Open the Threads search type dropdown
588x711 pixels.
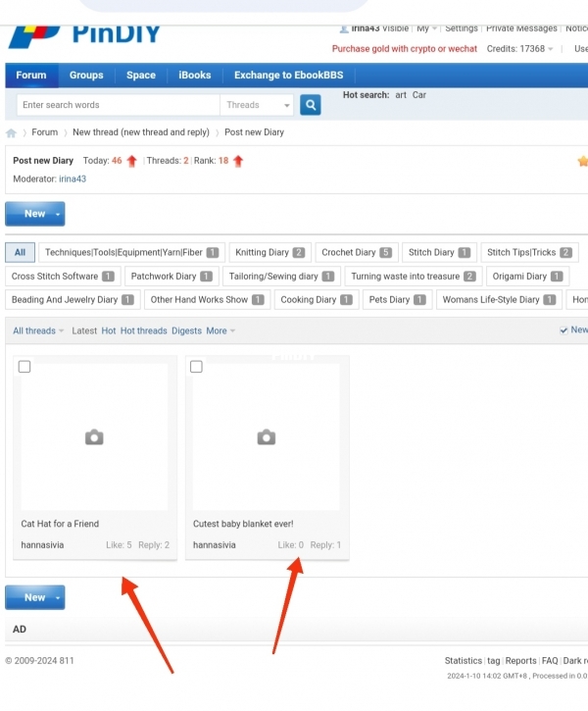[x=258, y=105]
